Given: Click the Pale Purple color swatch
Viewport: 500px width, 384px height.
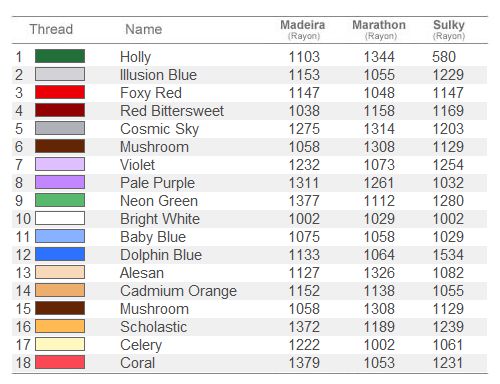Looking at the screenshot, I should 60,182.
